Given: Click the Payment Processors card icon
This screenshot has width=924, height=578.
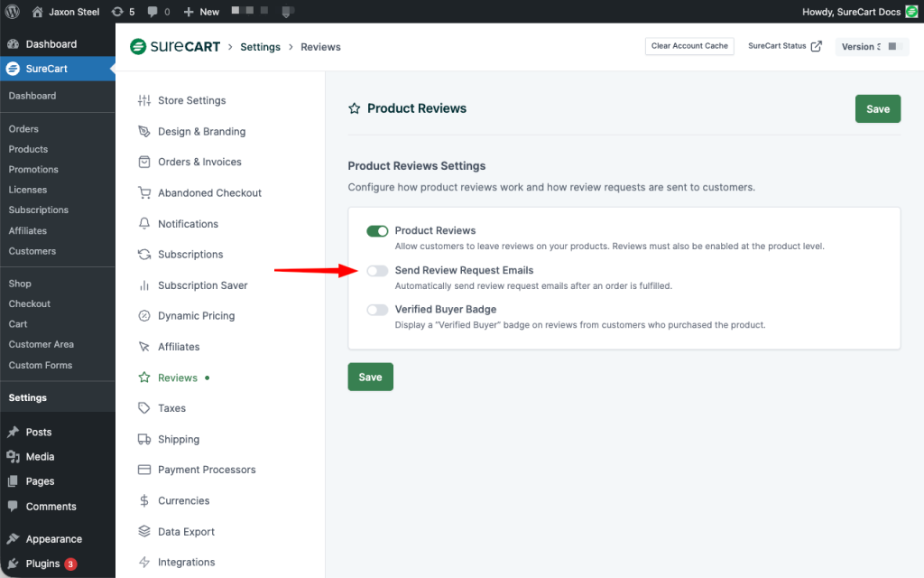Looking at the screenshot, I should point(143,470).
